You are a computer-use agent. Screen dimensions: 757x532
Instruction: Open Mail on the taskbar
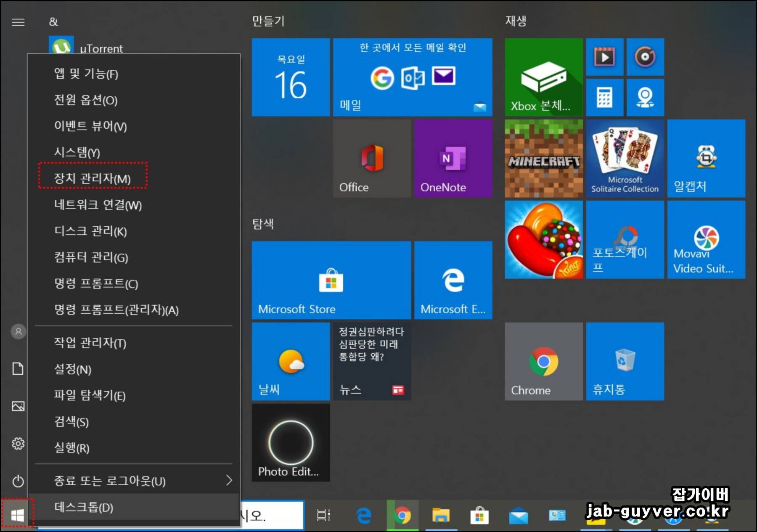coord(518,516)
